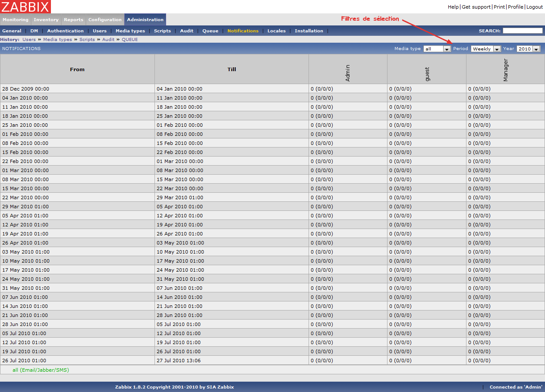
Task: Select the Inventory tab
Action: [x=46, y=19]
